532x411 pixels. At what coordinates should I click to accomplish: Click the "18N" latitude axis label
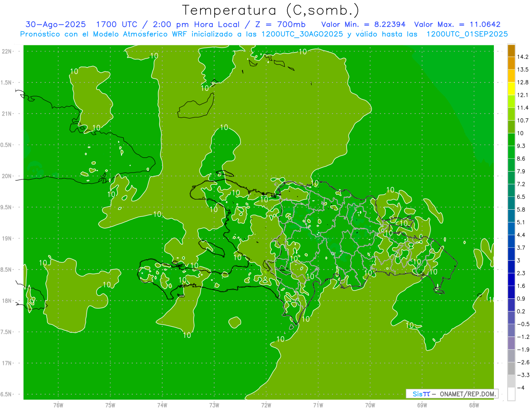pos(7,301)
